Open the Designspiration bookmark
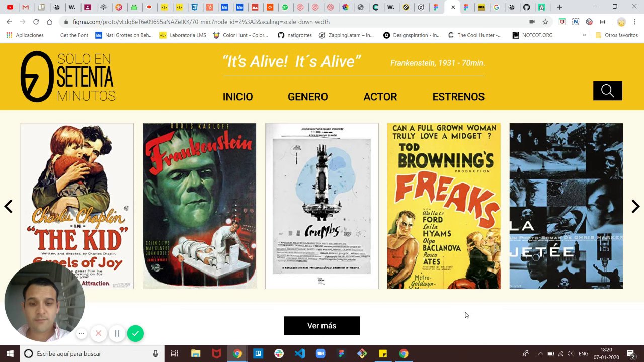 click(412, 35)
